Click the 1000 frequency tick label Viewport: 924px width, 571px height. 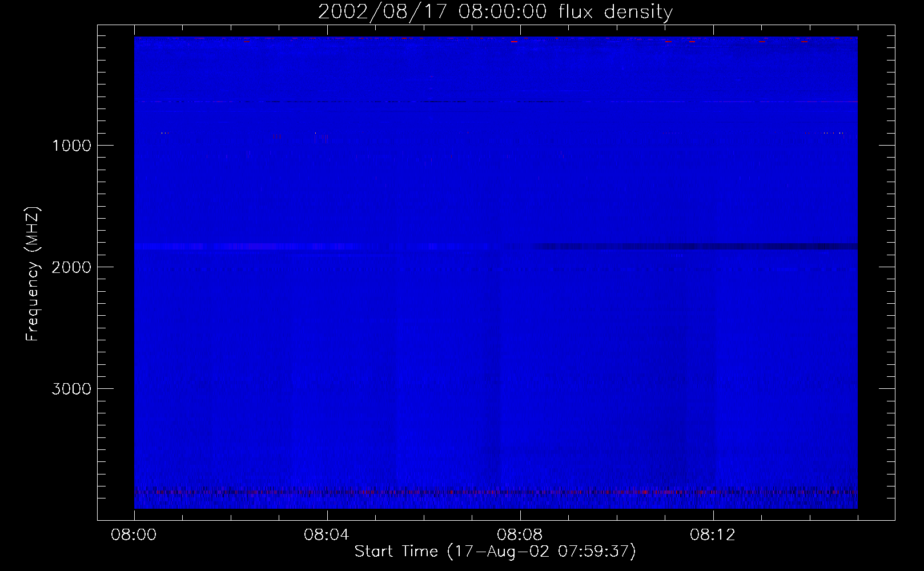point(71,146)
